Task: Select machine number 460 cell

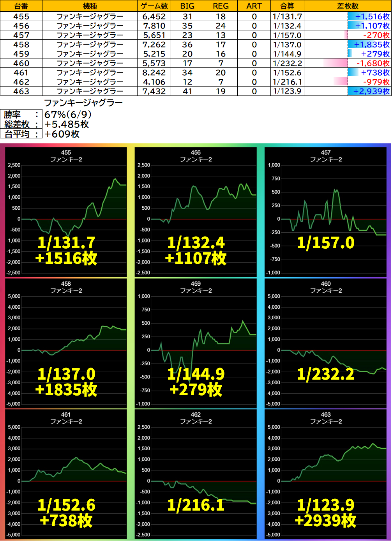Action: point(21,63)
